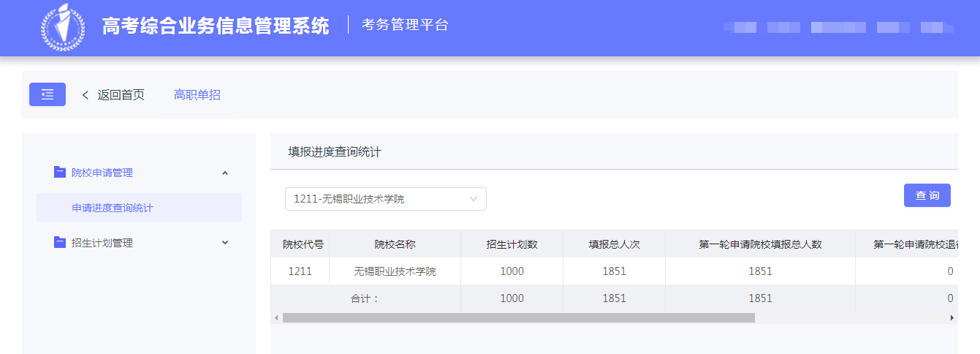Viewport: 980px width, 354px height.
Task: Click folder icon next to 招生计划管理
Action: 60,243
